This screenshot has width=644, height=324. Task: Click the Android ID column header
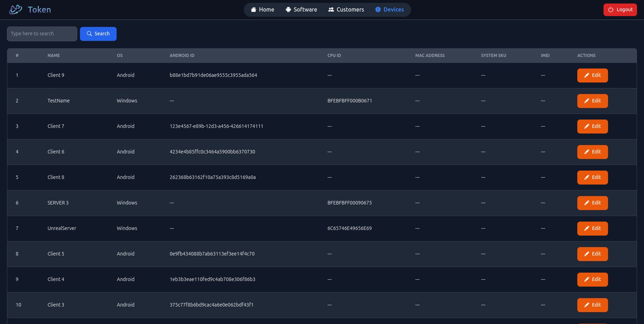[x=182, y=56]
